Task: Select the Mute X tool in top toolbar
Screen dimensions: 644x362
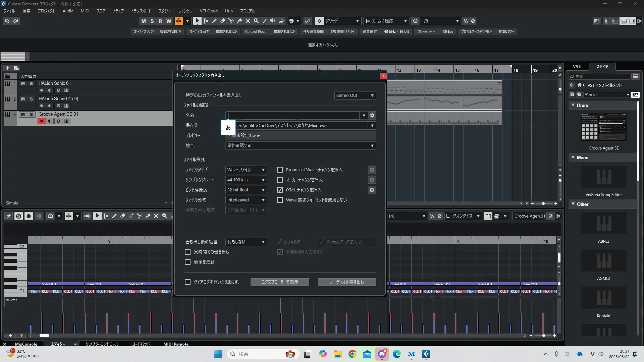Action: click(248, 21)
